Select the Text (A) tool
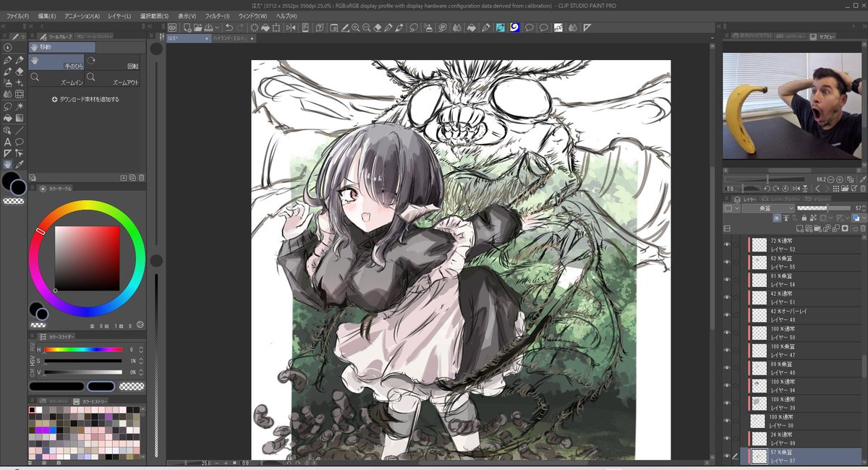 coord(7,142)
